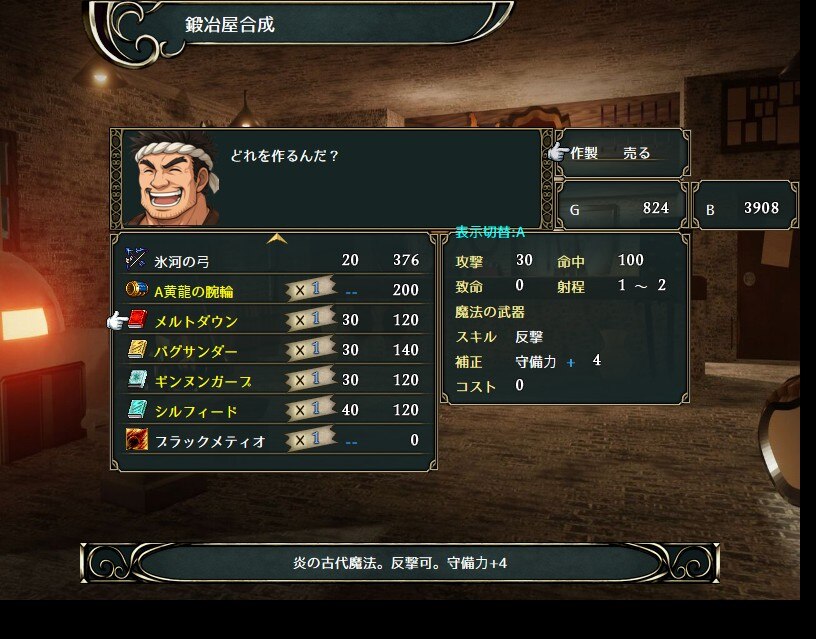Click the 氷河の弓 bow icon
Screen dimensions: 816x639
click(x=136, y=259)
